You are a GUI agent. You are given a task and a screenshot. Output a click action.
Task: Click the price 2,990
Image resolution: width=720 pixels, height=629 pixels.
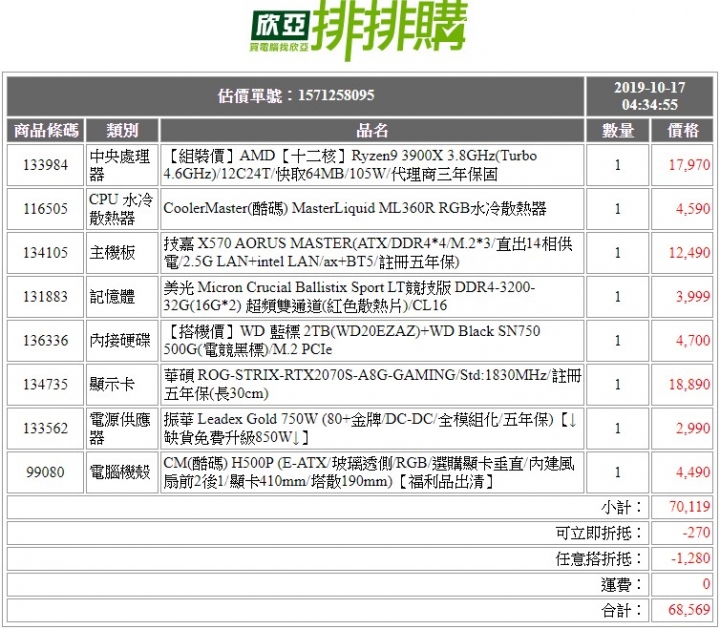click(692, 428)
